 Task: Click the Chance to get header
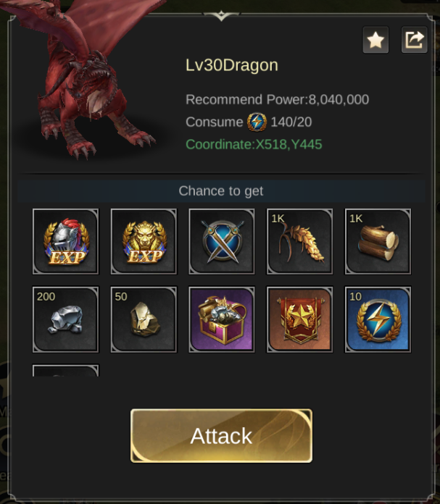pyautogui.click(x=221, y=191)
